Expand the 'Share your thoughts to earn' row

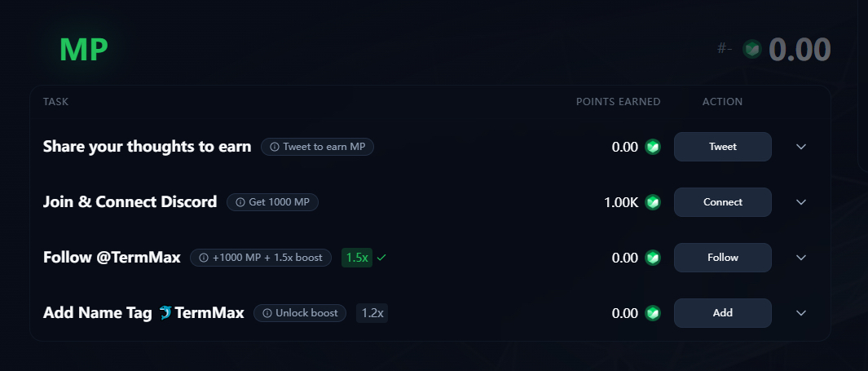(x=801, y=147)
